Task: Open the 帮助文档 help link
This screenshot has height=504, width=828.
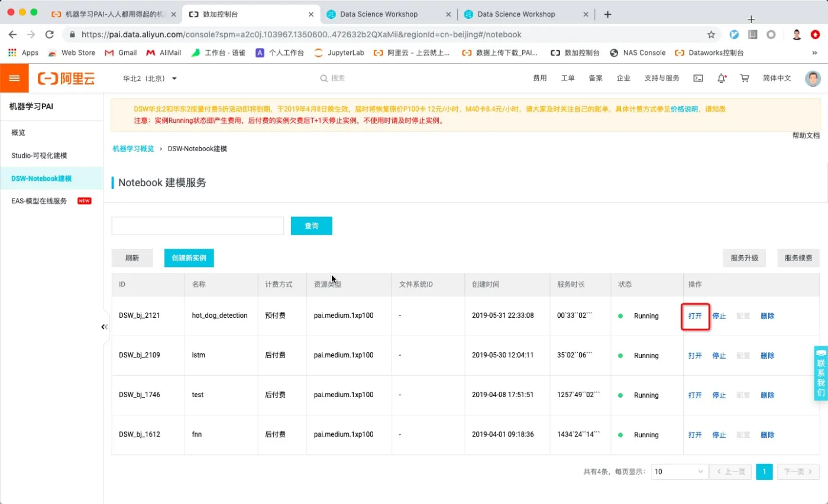Action: [x=806, y=135]
